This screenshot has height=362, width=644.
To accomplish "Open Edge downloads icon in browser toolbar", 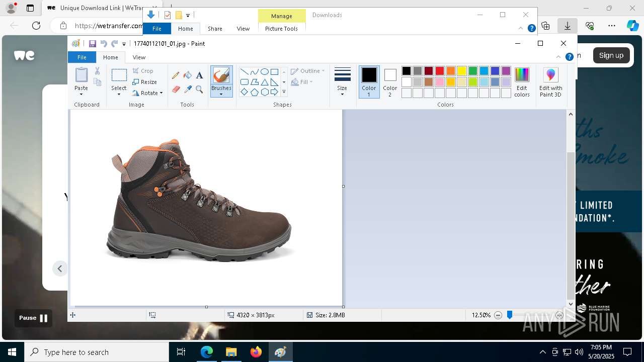I will pyautogui.click(x=568, y=26).
